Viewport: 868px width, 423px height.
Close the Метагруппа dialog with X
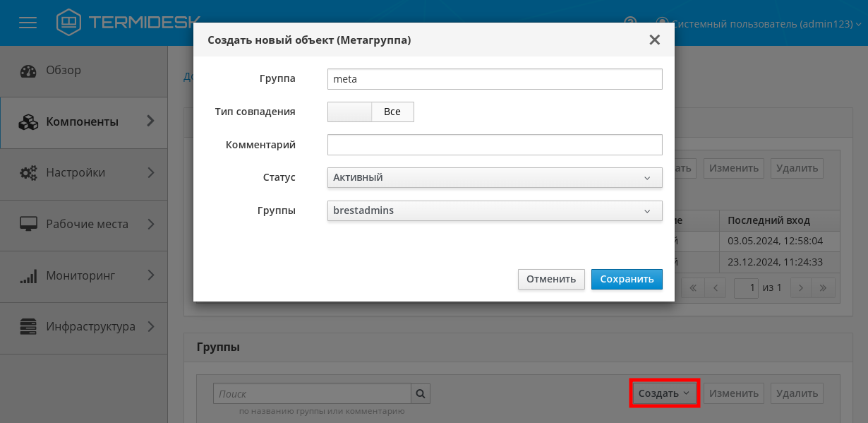655,40
